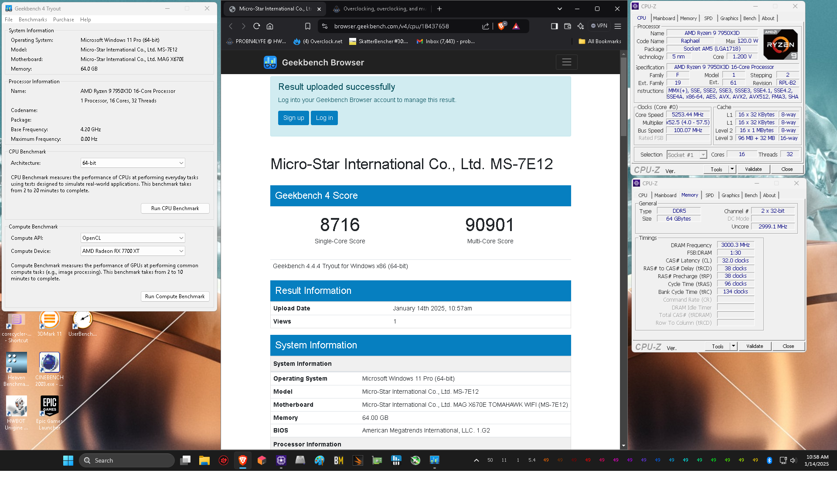Reload the Geekbench result page in Brave
Screen dimensions: 837x504
pos(257,26)
